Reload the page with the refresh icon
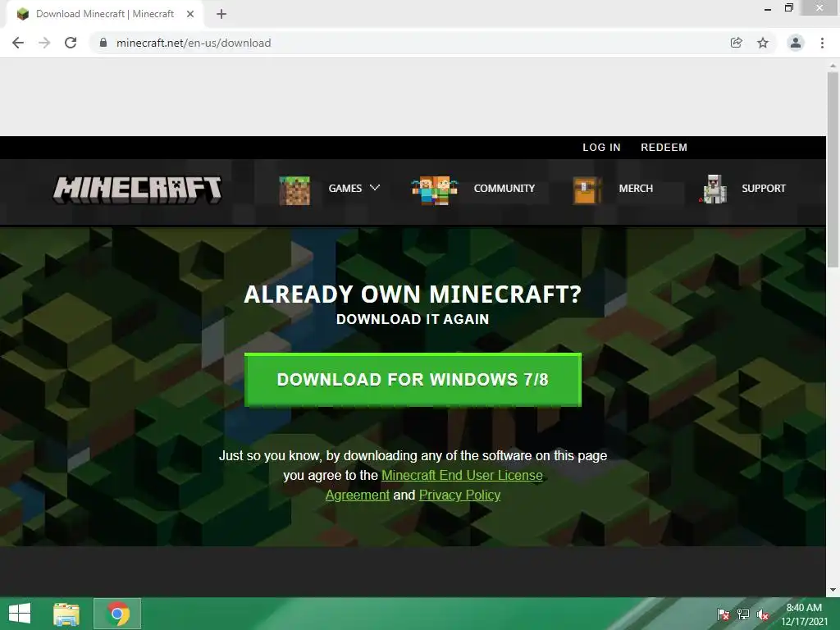The width and height of the screenshot is (840, 630). tap(71, 43)
